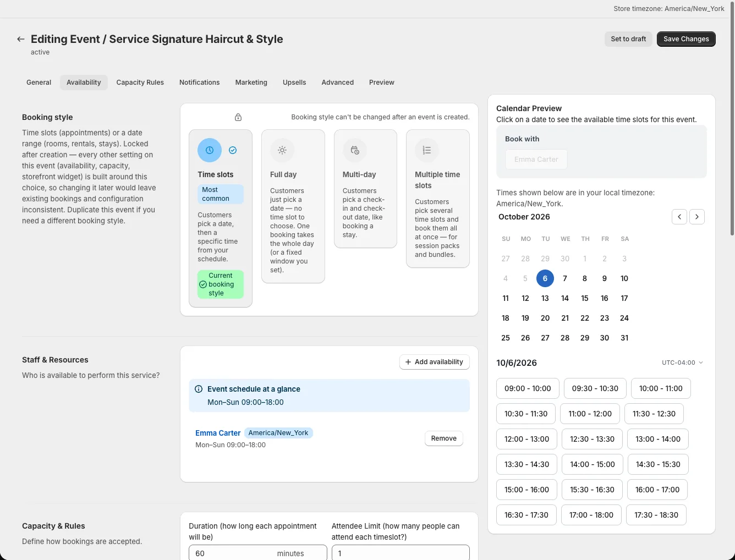Switch to the Marketing tab
The width and height of the screenshot is (735, 560).
coord(251,83)
